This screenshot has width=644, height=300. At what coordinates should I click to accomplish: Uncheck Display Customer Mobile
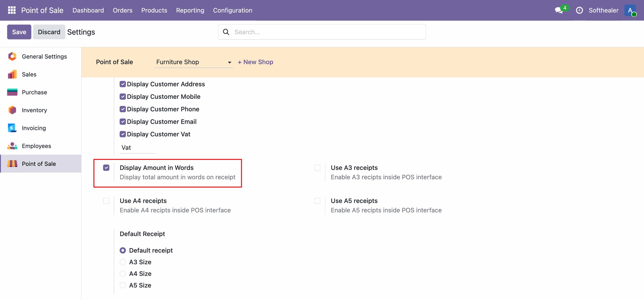click(123, 97)
